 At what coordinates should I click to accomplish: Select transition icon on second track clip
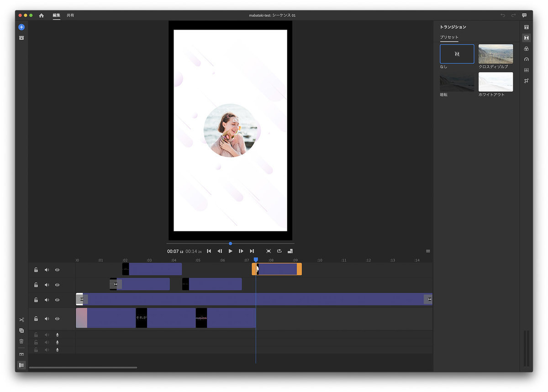116,284
